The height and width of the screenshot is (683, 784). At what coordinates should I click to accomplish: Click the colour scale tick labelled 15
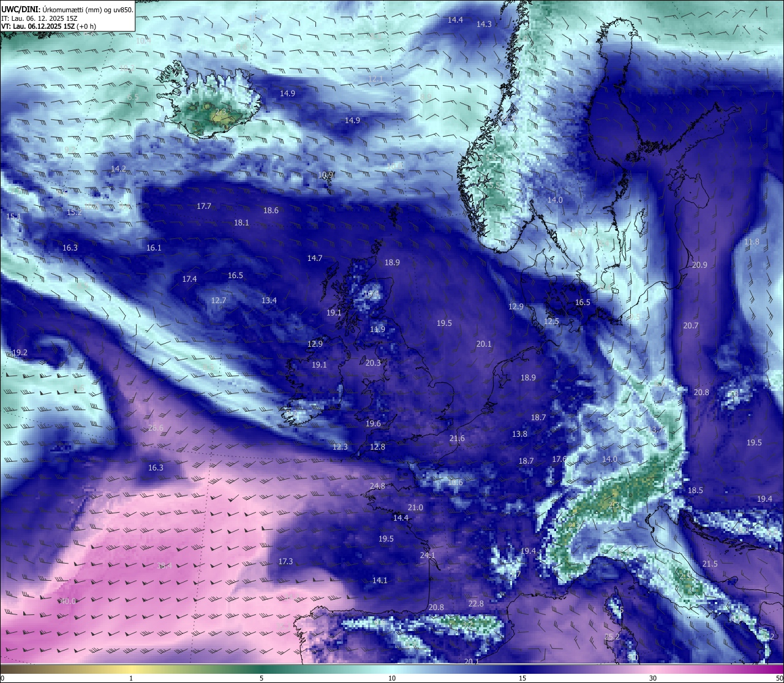click(x=522, y=678)
